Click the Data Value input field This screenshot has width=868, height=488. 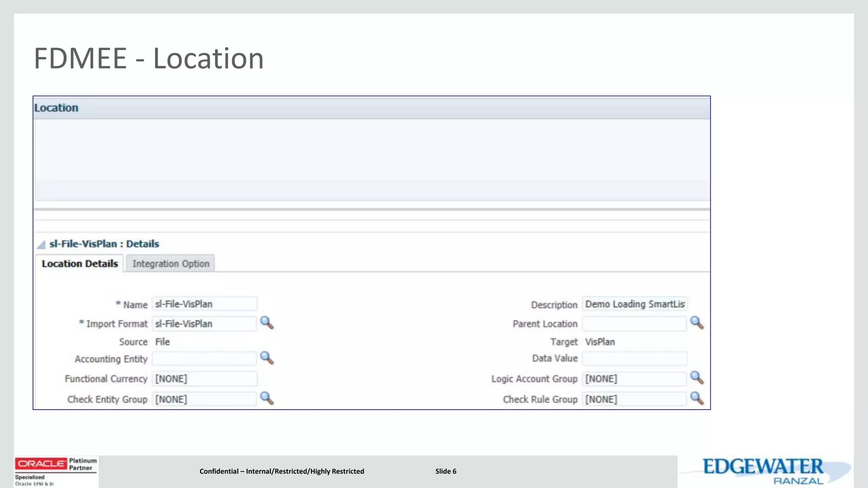pyautogui.click(x=634, y=358)
